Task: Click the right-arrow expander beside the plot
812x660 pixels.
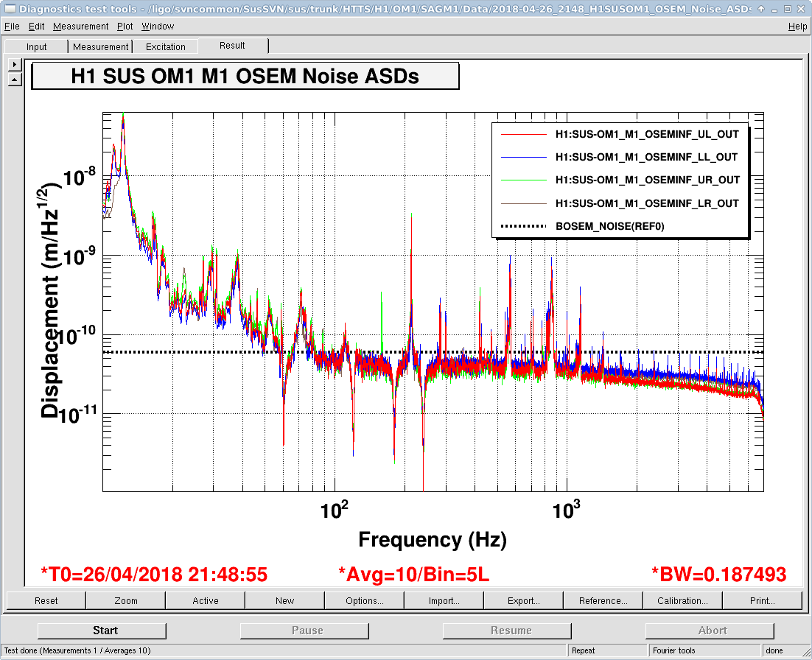Action: (15, 65)
